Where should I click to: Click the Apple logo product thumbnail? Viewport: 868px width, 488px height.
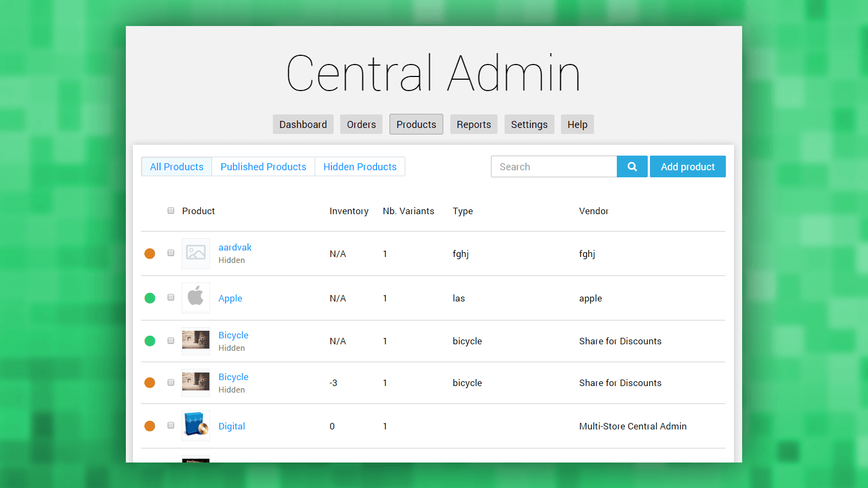coord(196,298)
